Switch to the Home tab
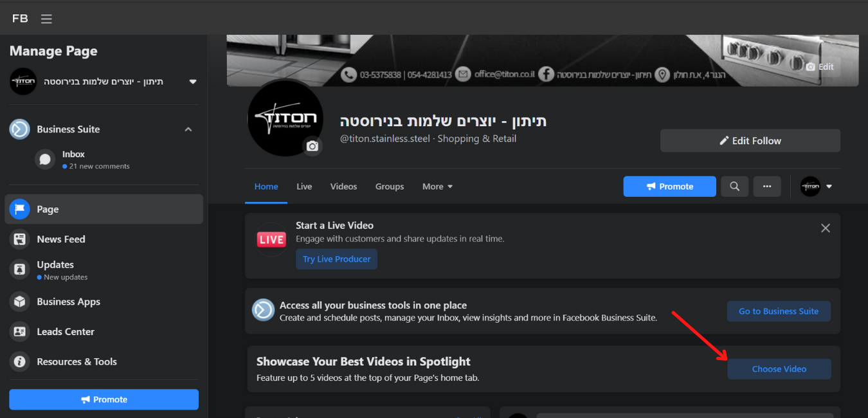The width and height of the screenshot is (868, 418). (266, 186)
